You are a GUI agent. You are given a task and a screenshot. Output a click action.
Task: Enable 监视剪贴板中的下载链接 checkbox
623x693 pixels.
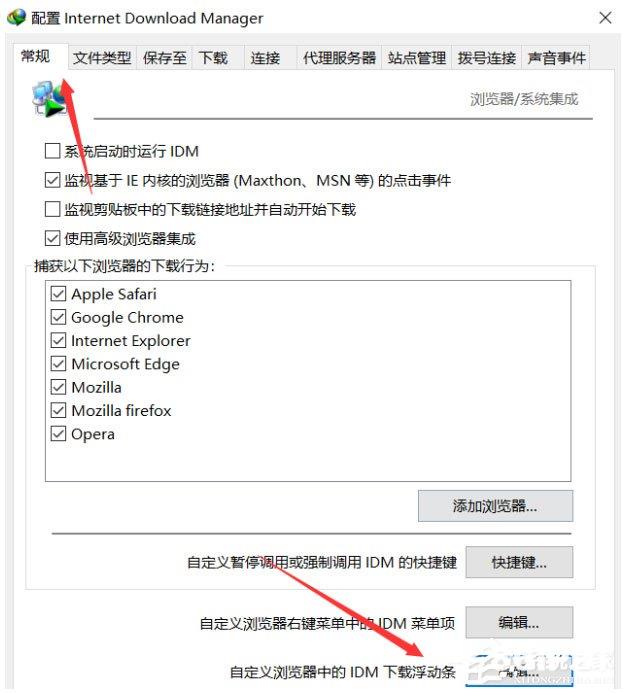[x=53, y=209]
